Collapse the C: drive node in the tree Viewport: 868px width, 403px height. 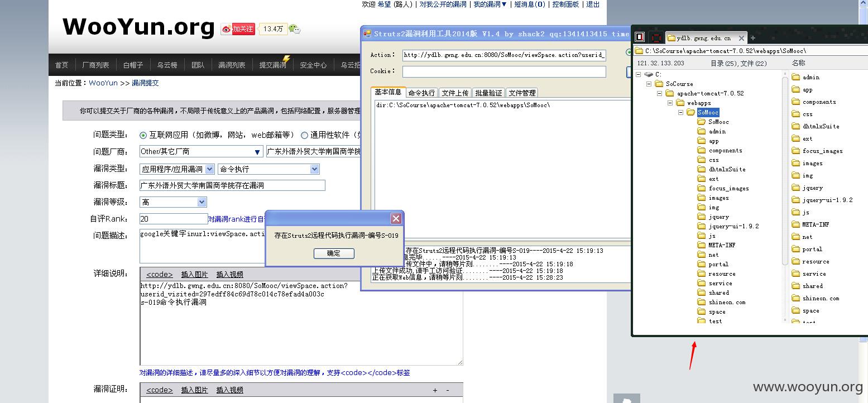tap(638, 74)
